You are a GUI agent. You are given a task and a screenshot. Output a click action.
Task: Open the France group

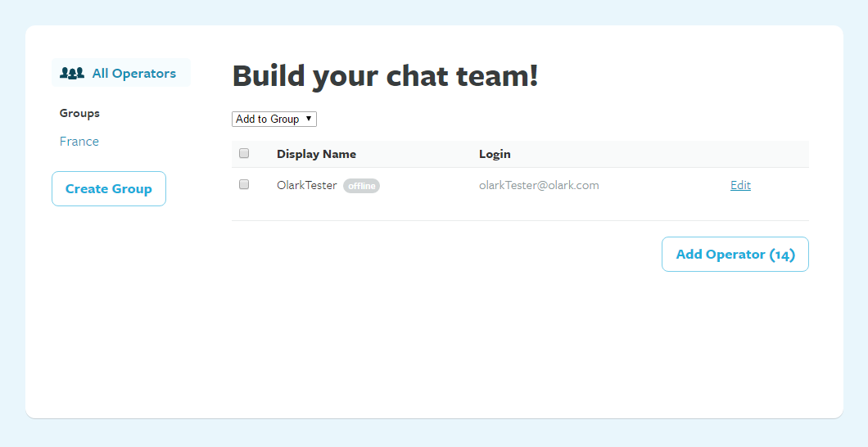(x=79, y=142)
